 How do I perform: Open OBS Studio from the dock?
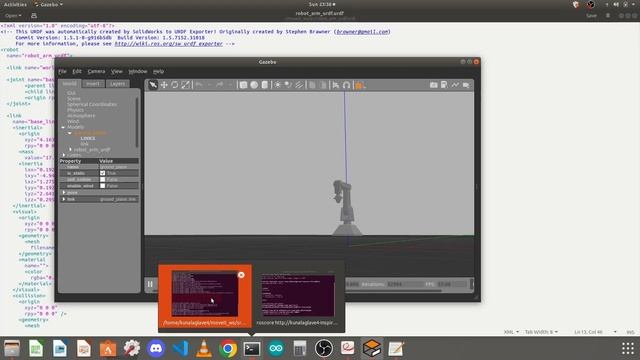[x=324, y=349]
